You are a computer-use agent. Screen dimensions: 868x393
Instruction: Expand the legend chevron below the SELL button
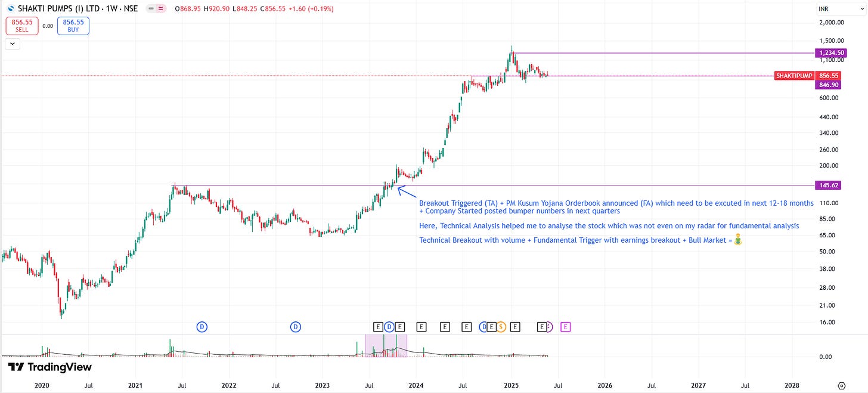11,44
